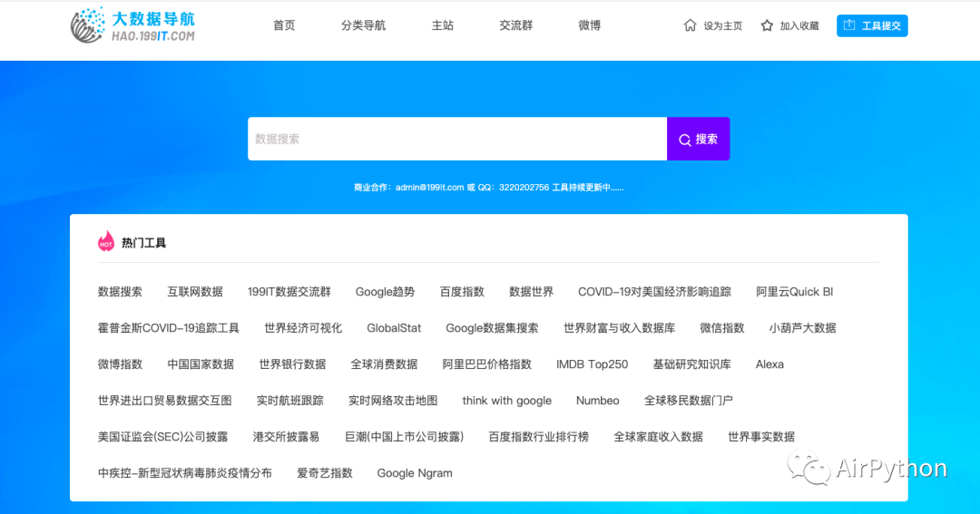The height and width of the screenshot is (514, 980).
Task: Open the 微博 nav item
Action: click(590, 25)
